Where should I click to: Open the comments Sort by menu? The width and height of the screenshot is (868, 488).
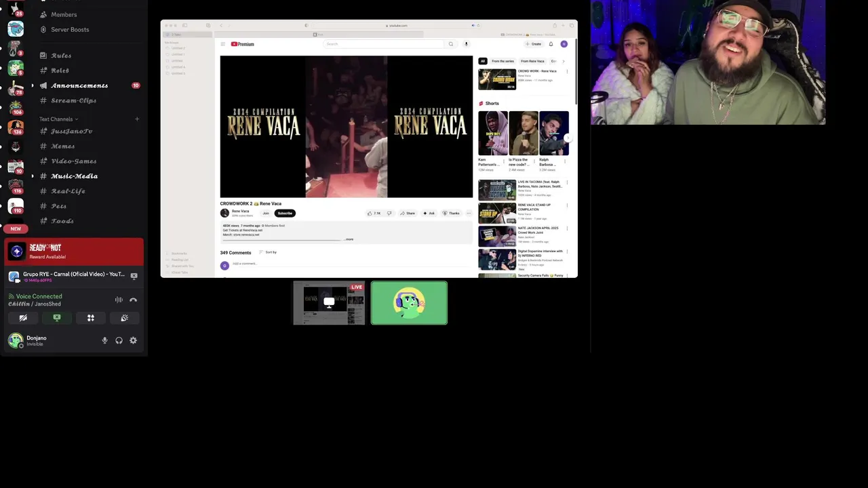pos(268,252)
